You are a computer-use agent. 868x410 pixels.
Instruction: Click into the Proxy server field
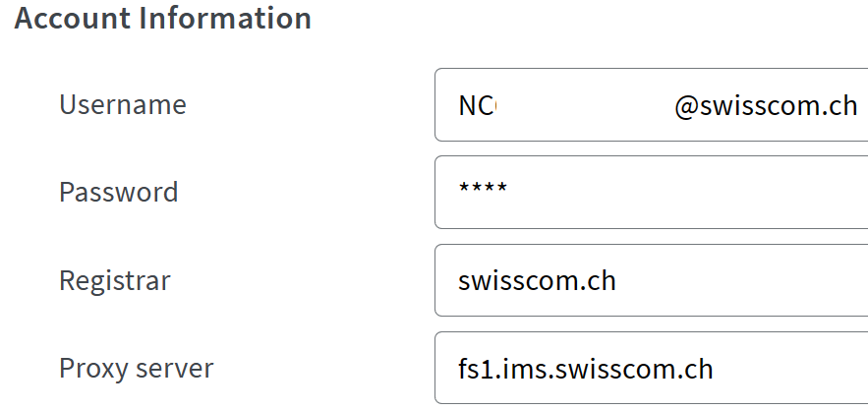coord(649,369)
